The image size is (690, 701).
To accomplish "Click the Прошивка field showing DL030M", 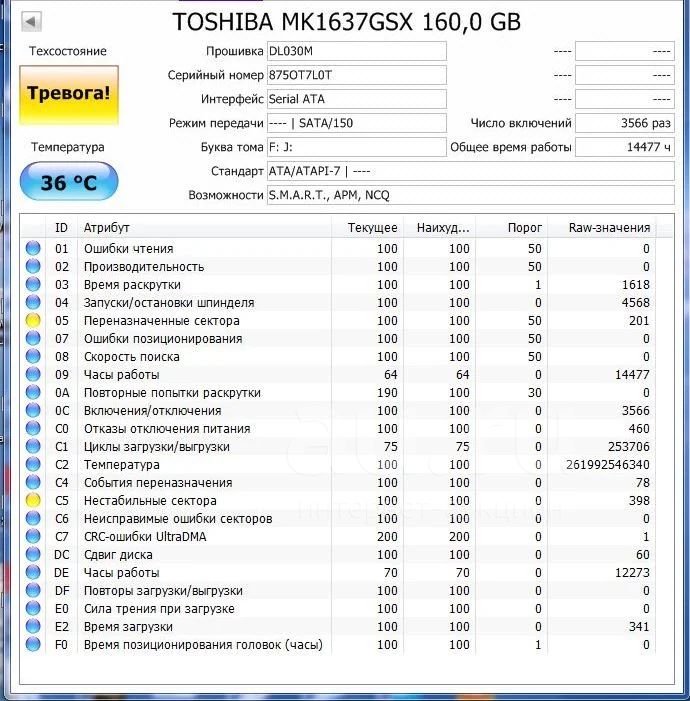I will (357, 51).
